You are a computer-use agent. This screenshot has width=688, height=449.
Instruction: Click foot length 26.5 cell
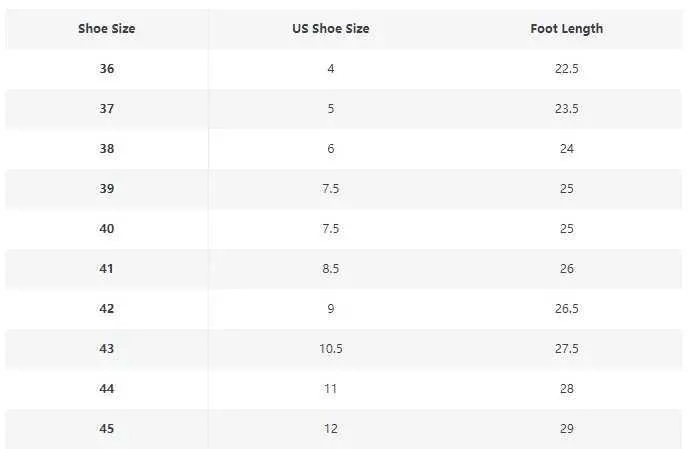tap(566, 309)
